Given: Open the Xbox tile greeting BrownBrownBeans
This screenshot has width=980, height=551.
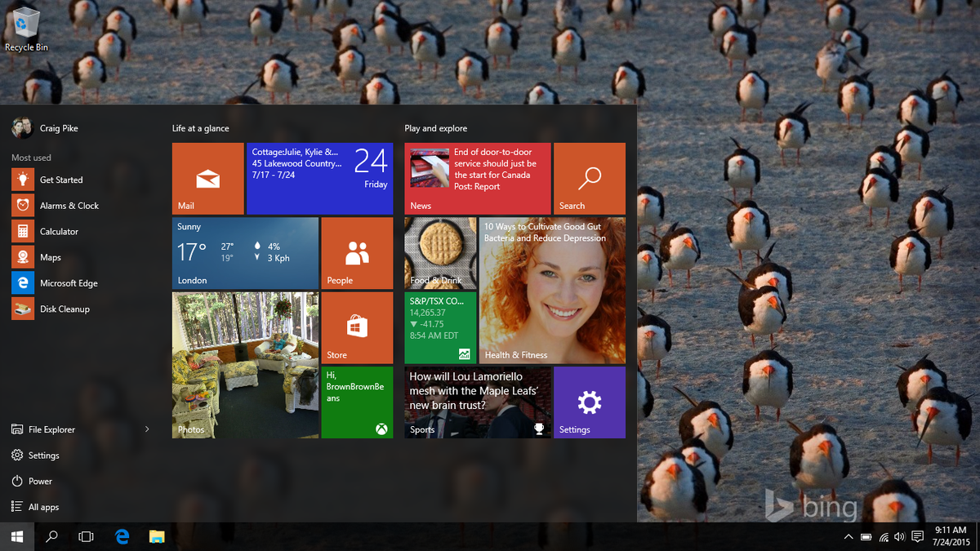Looking at the screenshot, I should tap(357, 402).
